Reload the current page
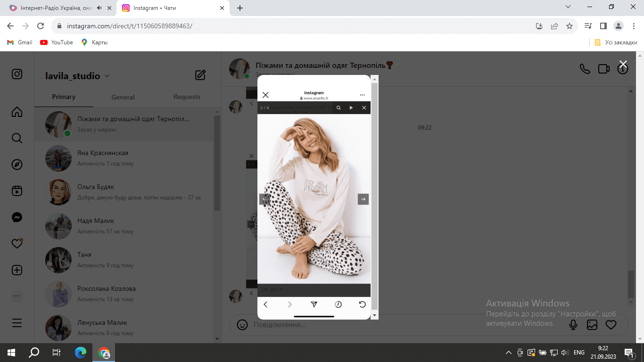The image size is (644, 362). (x=41, y=26)
